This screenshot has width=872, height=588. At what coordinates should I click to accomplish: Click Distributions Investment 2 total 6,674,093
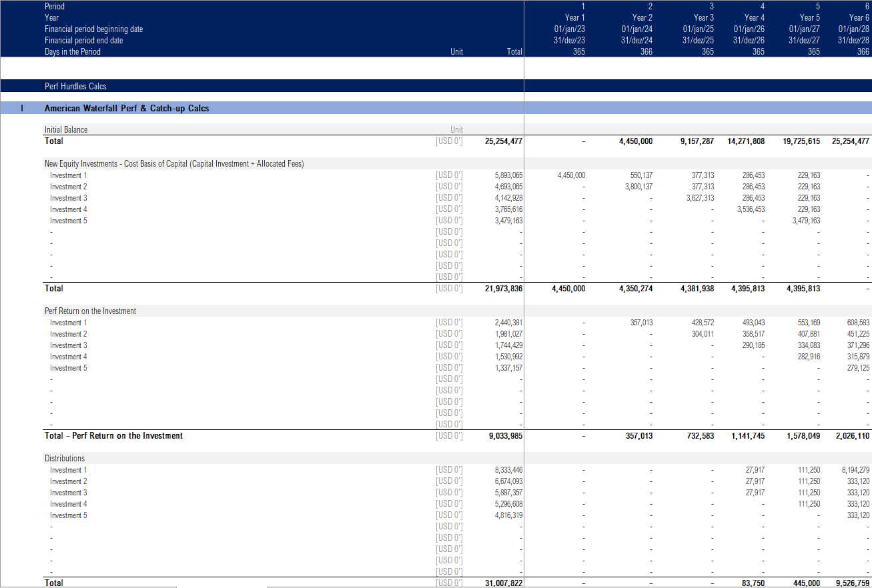(x=508, y=481)
